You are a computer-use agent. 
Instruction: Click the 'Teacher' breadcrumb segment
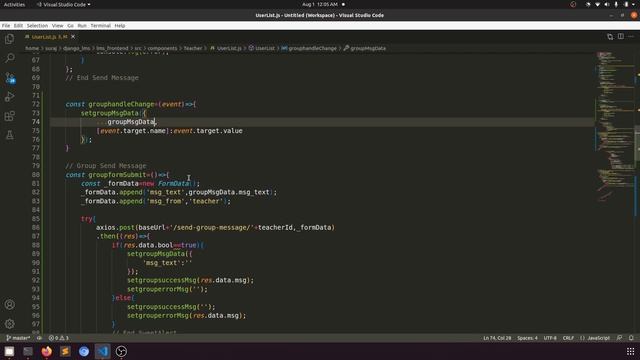193,48
